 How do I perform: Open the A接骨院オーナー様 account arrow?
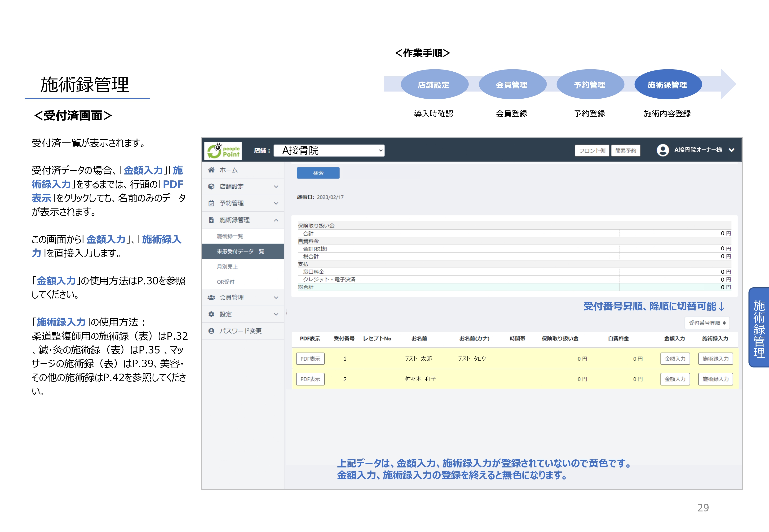tap(731, 150)
